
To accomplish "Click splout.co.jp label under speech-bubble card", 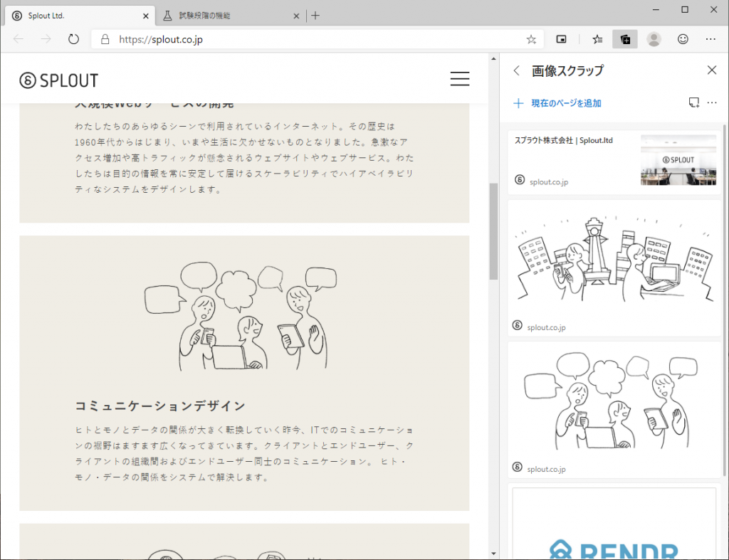I will coord(546,469).
